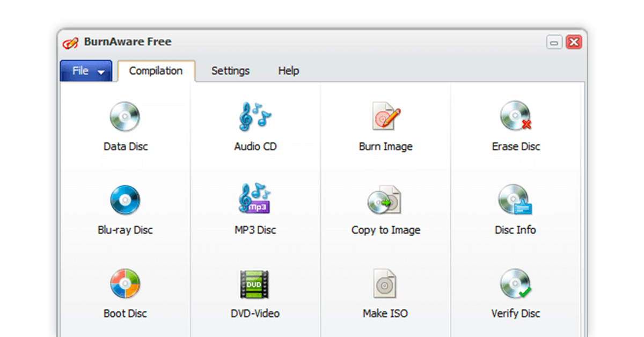
Task: Select the Audio CD music notes icon
Action: [255, 116]
